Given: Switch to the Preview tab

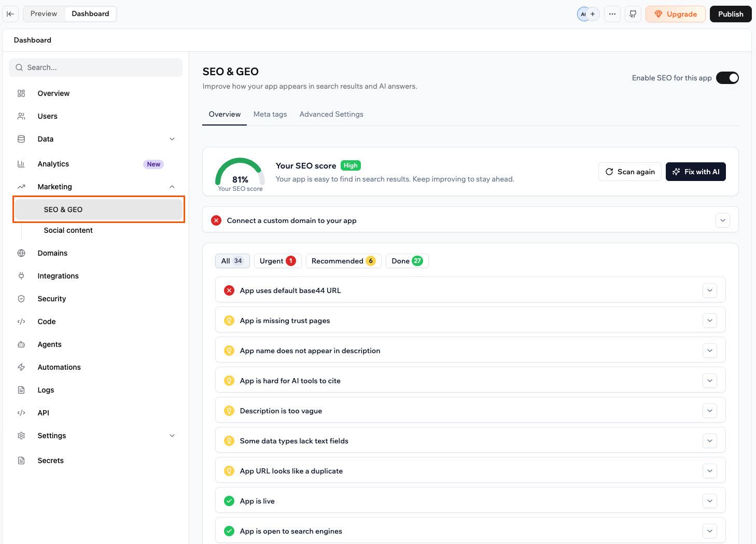Looking at the screenshot, I should pos(44,14).
